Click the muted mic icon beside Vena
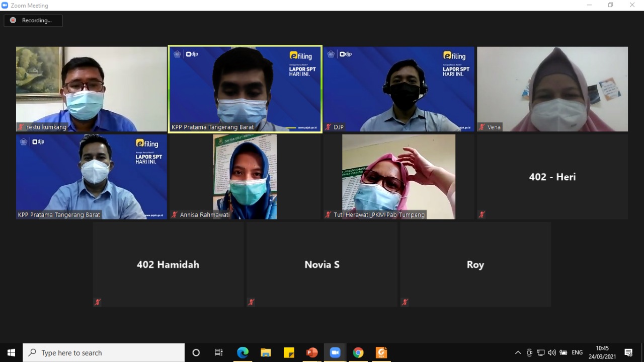Image resolution: width=644 pixels, height=362 pixels. [x=482, y=127]
